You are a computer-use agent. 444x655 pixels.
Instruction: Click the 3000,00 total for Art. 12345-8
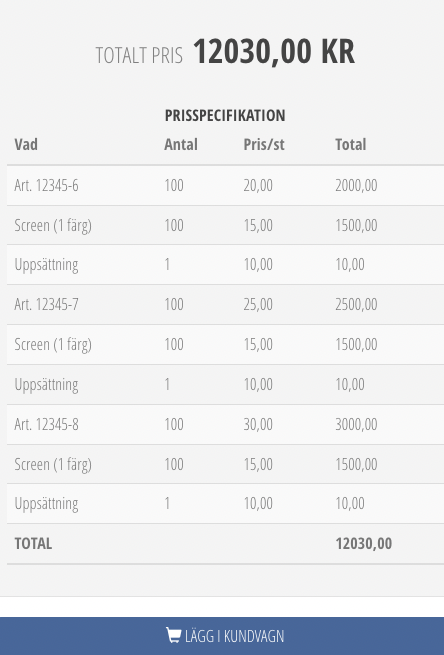click(356, 424)
